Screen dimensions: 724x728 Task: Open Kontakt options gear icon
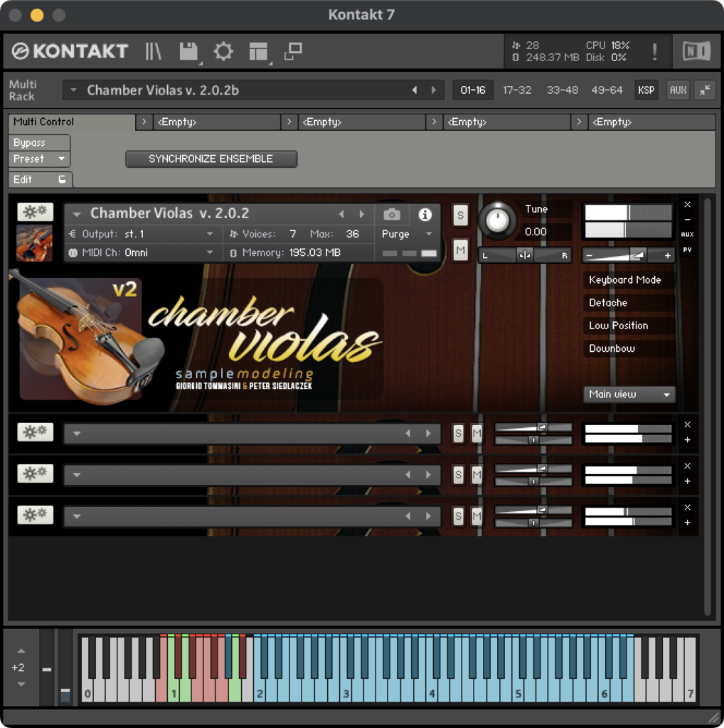[x=223, y=51]
